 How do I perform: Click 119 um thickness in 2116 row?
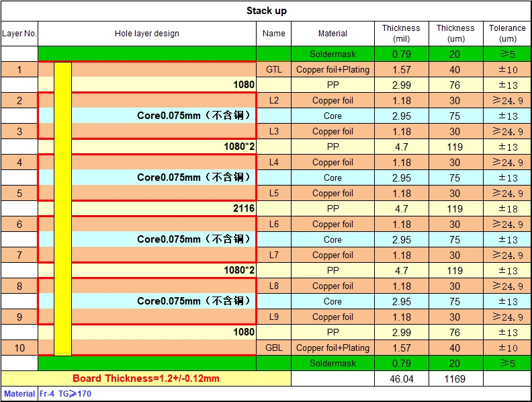[455, 209]
